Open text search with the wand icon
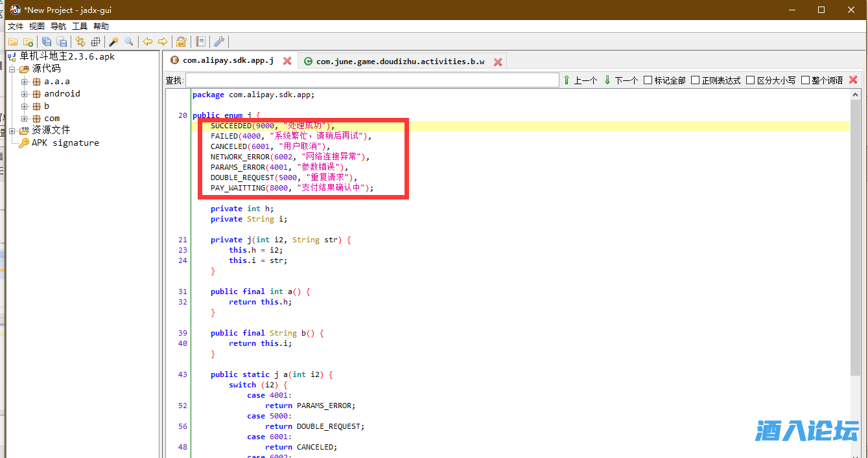868x458 pixels. (x=113, y=41)
